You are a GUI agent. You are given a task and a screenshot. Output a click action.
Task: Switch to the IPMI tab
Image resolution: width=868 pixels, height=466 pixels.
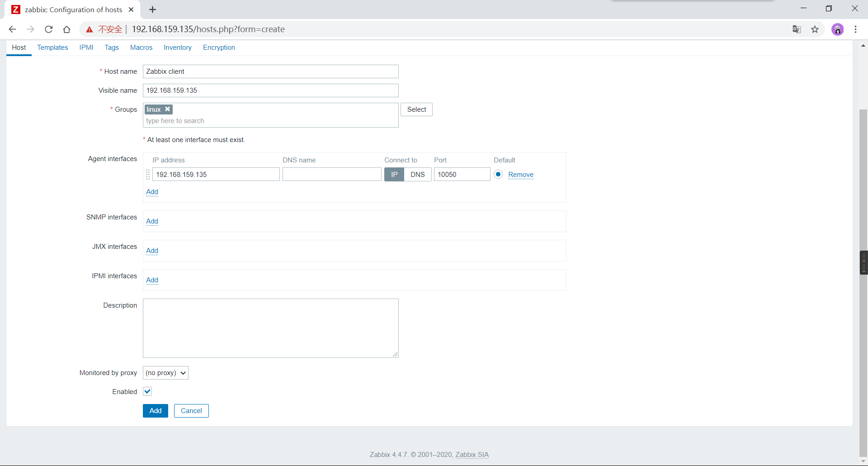tap(86, 48)
